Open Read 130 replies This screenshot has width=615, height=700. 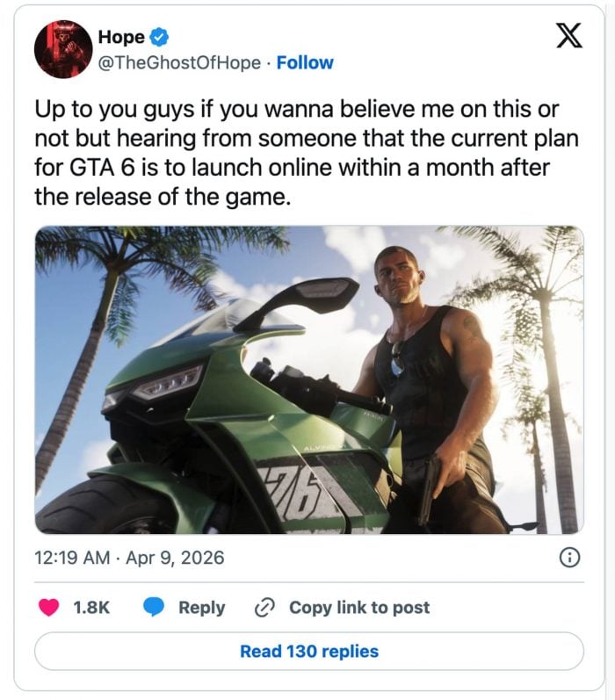[x=308, y=652]
